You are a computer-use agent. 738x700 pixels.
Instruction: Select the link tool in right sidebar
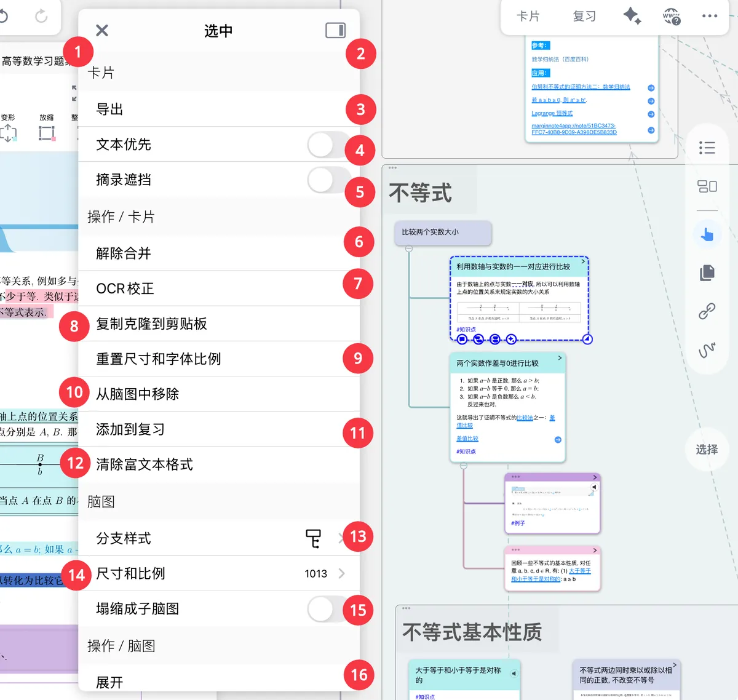click(x=707, y=311)
